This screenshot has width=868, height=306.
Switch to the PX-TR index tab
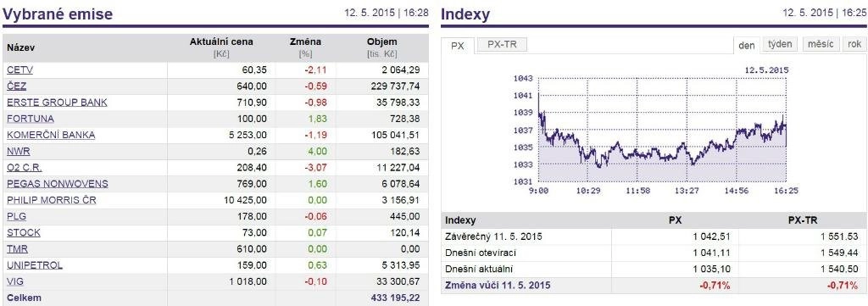(x=502, y=45)
